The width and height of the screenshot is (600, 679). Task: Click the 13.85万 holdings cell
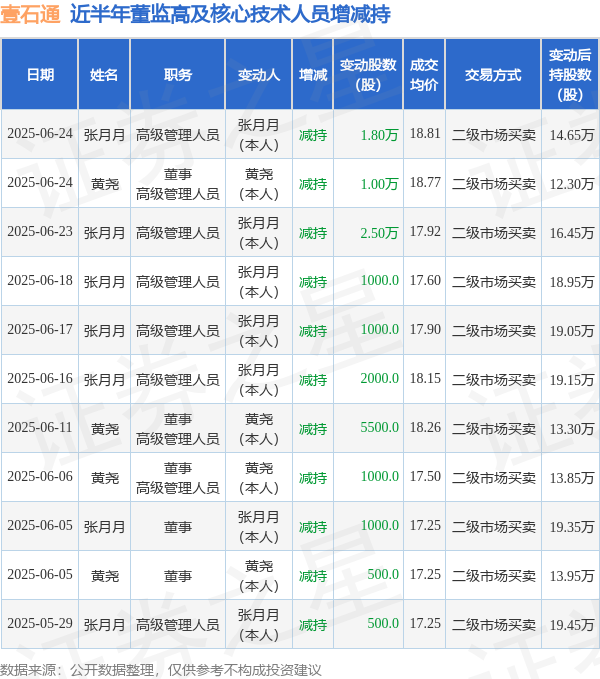(x=571, y=478)
